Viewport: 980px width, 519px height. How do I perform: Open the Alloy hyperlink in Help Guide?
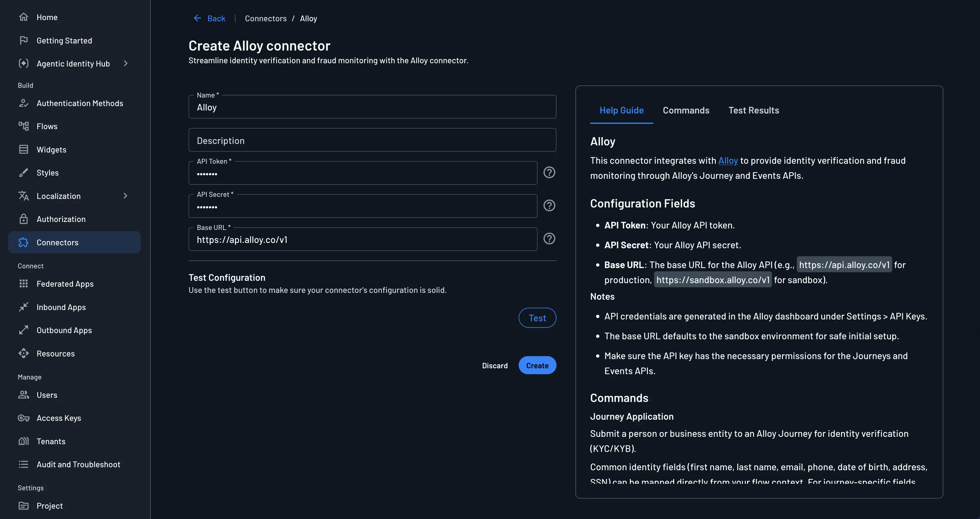point(728,160)
